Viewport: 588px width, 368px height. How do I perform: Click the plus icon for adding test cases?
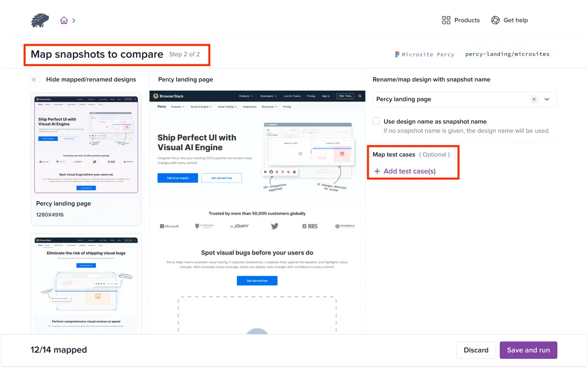377,171
